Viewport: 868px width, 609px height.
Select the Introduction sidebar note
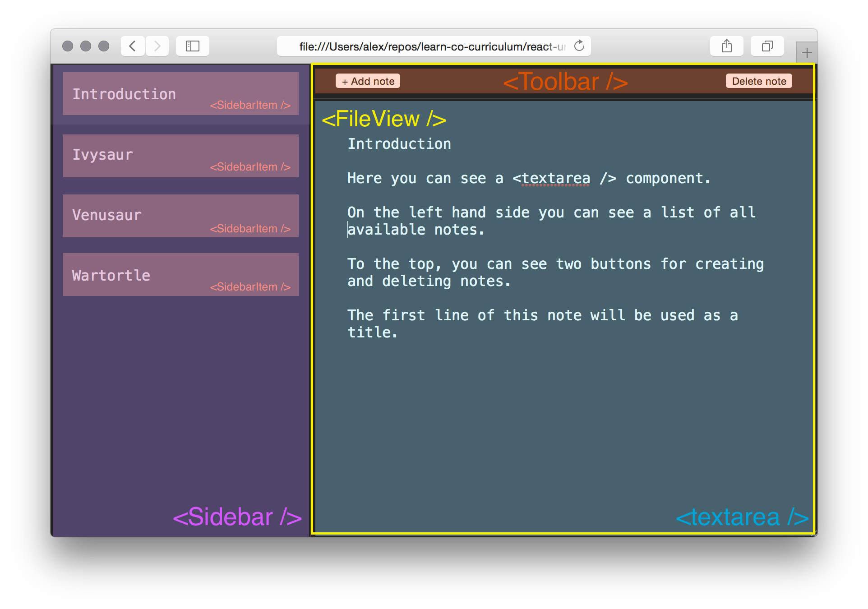[x=180, y=94]
